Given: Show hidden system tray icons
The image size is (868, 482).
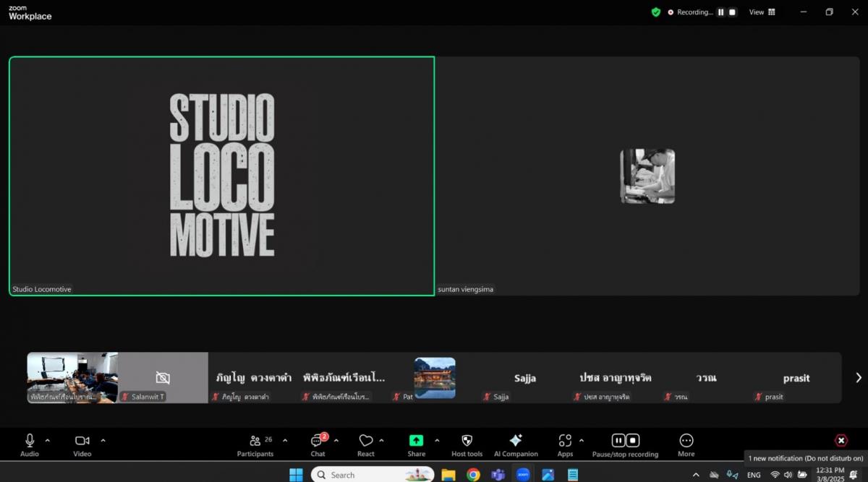Looking at the screenshot, I should [x=696, y=475].
